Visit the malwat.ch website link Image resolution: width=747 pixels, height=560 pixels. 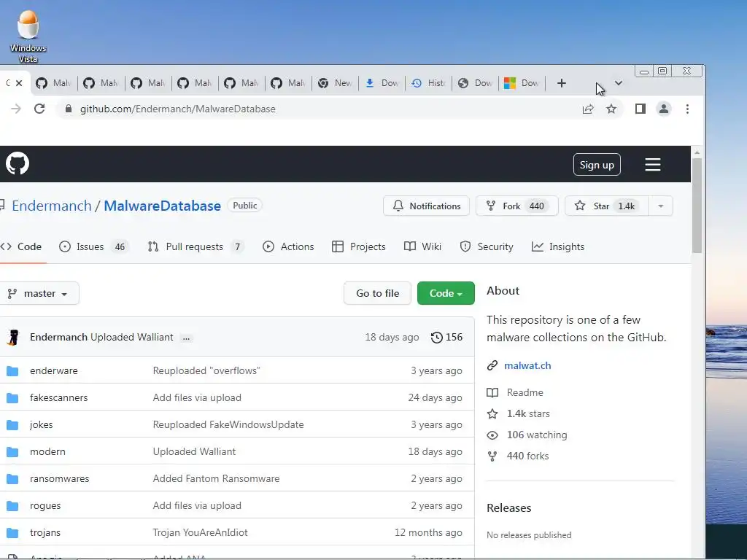[527, 366]
